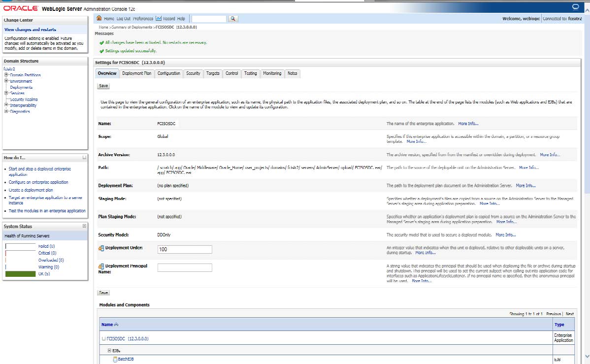Open More Info for Security Model

[x=505, y=235]
